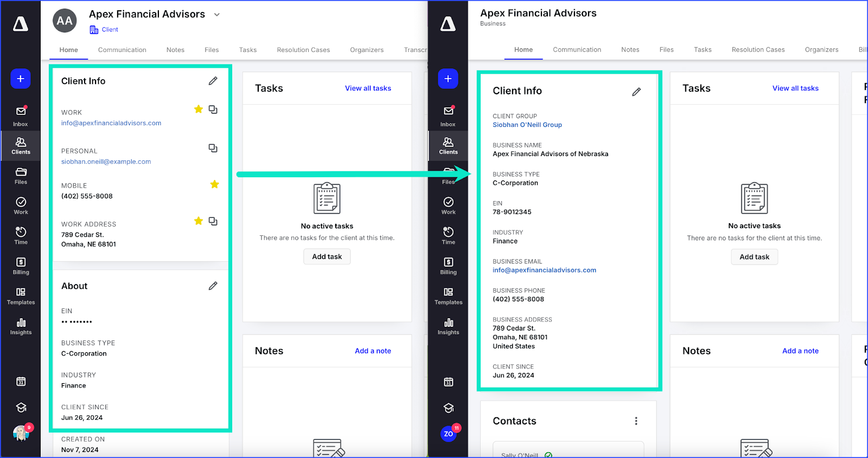
Task: Click the masked EIN value
Action: point(76,322)
